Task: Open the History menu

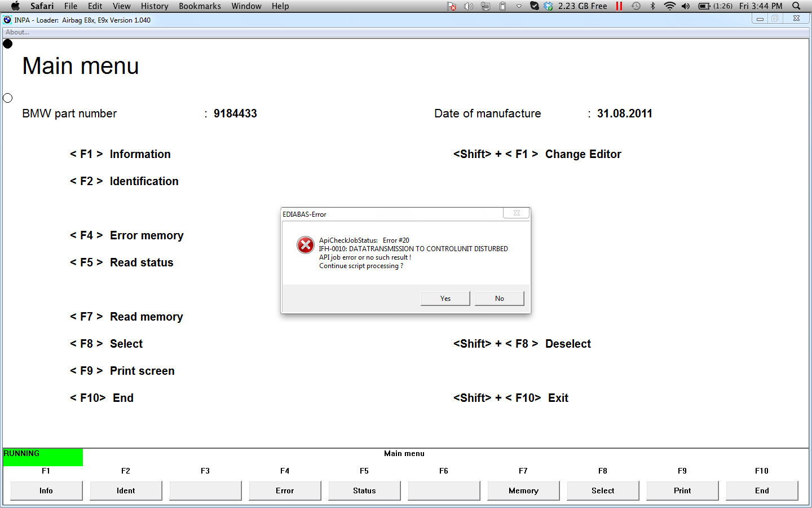Action: 155,6
